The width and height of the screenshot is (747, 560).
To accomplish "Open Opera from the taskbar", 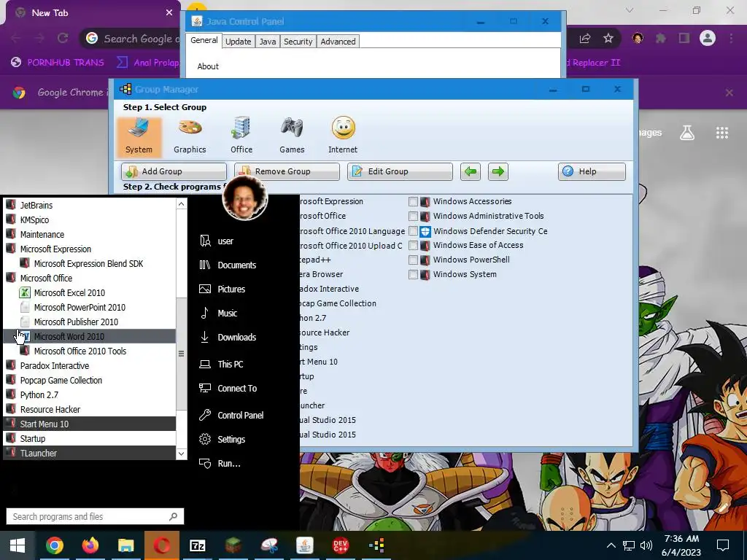I will point(161,545).
